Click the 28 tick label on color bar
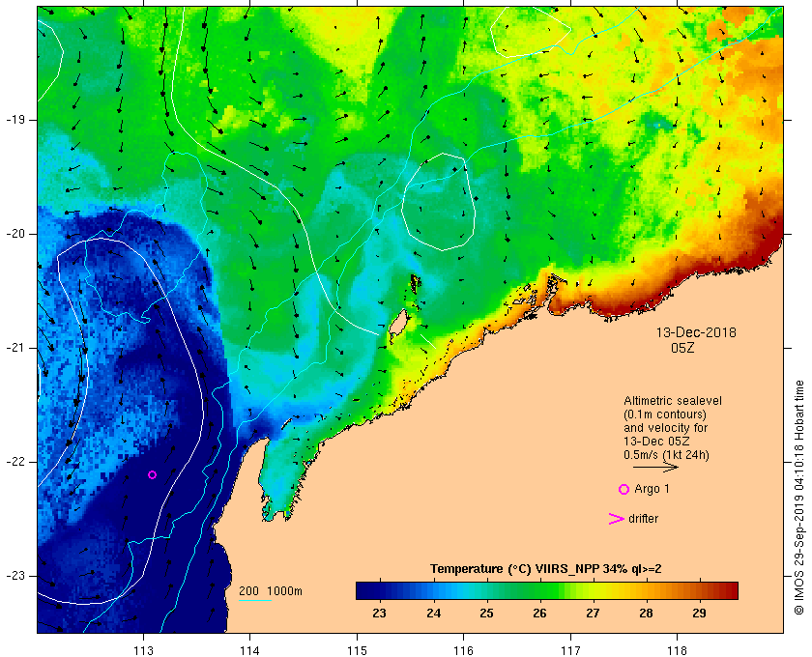 coord(646,614)
